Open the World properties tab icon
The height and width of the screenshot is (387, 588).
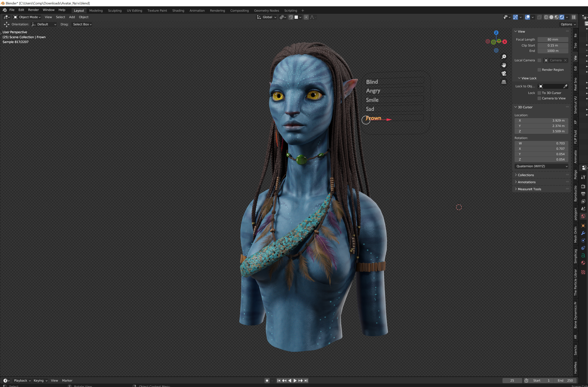pyautogui.click(x=583, y=216)
